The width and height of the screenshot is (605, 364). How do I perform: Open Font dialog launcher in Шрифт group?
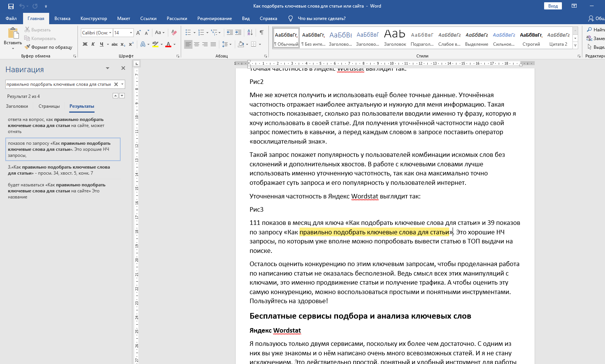point(178,56)
